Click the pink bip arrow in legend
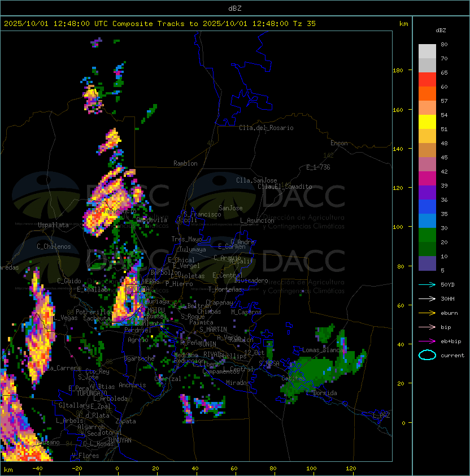470x476 pixels. [x=427, y=327]
